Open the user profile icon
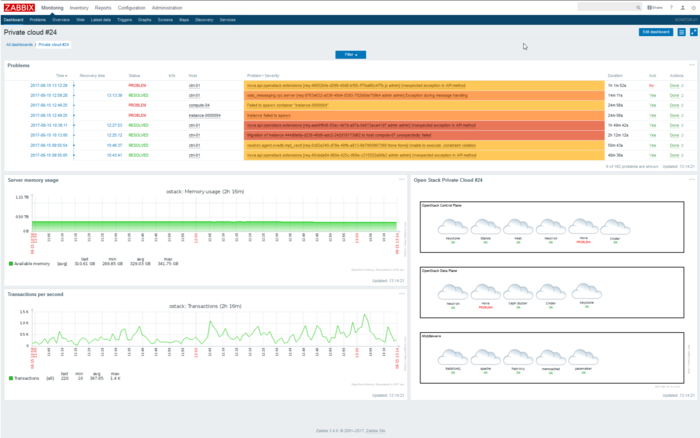Image resolution: width=700 pixels, height=438 pixels. point(681,7)
